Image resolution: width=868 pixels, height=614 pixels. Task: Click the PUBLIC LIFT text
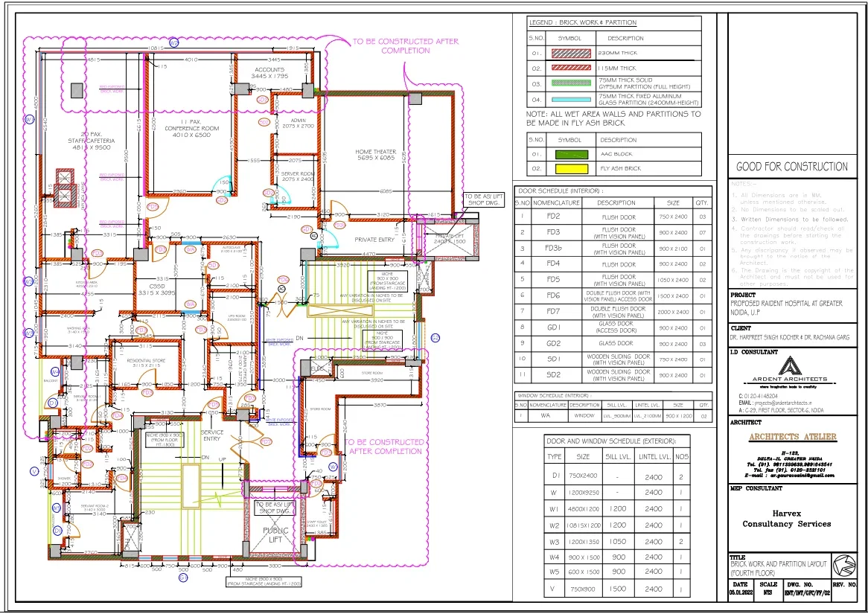coord(275,535)
